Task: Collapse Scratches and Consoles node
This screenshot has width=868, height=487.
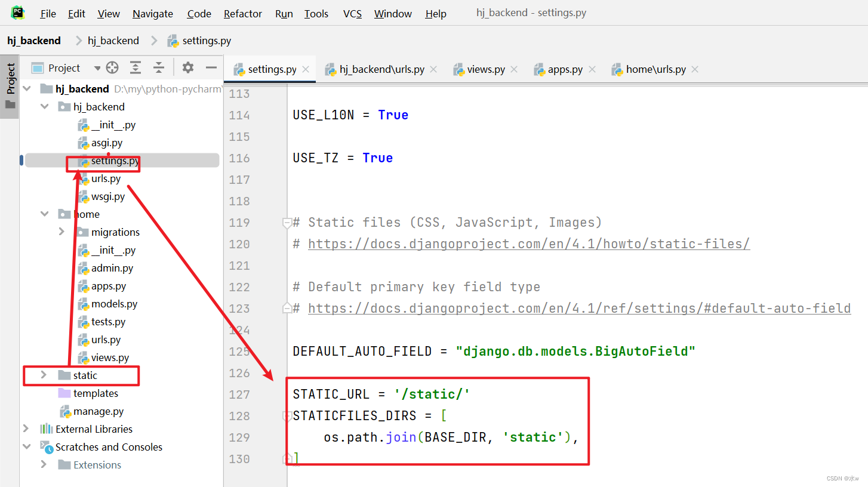Action: pos(26,446)
